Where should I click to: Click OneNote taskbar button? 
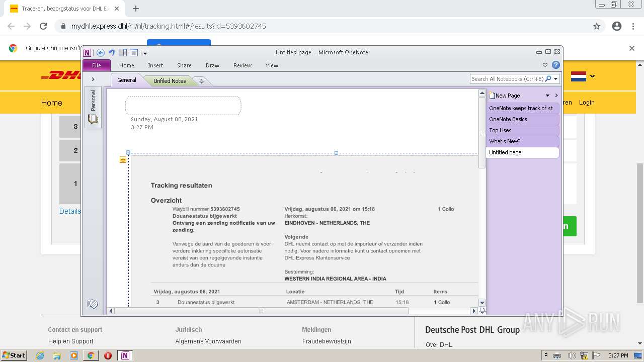tap(125, 355)
